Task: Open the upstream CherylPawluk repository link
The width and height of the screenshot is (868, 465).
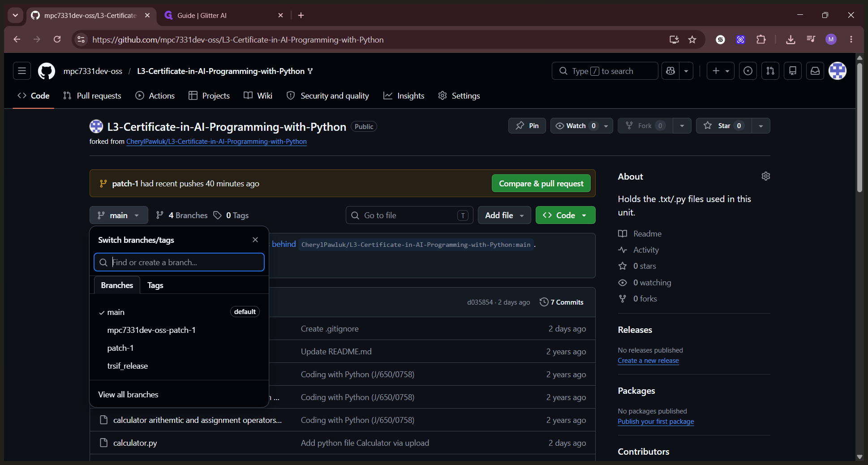Action: coord(216,142)
